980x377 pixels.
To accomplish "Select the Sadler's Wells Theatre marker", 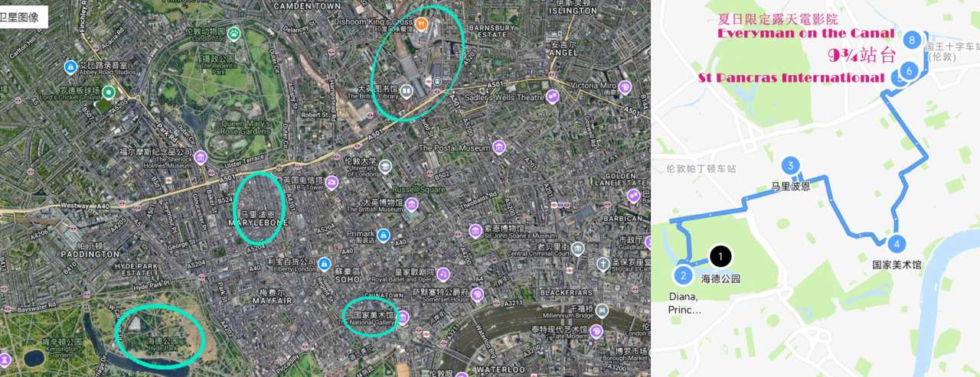I will click(x=553, y=96).
